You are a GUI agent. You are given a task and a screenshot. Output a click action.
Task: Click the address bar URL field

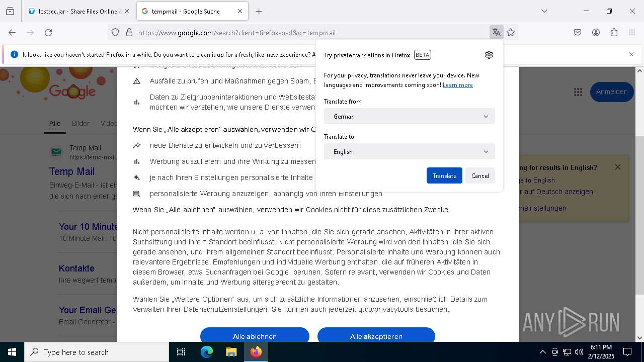[312, 33]
